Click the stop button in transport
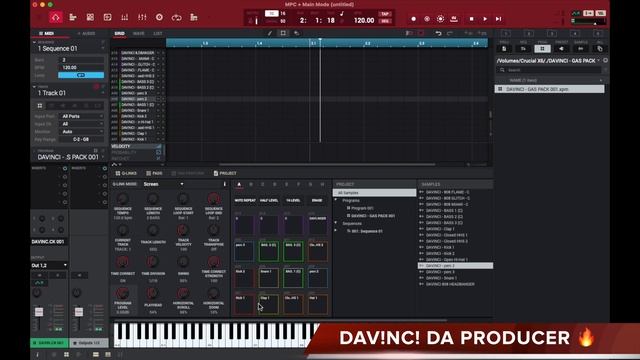This screenshot has height=360, width=640. 471,19
